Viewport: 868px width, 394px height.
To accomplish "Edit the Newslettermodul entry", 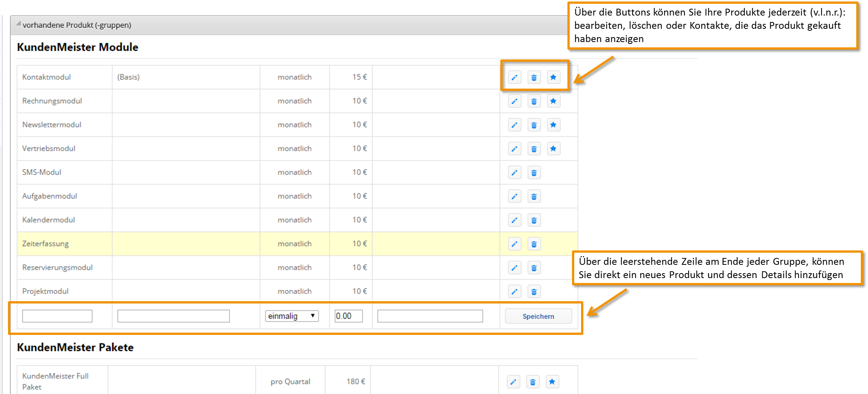I will [x=514, y=125].
